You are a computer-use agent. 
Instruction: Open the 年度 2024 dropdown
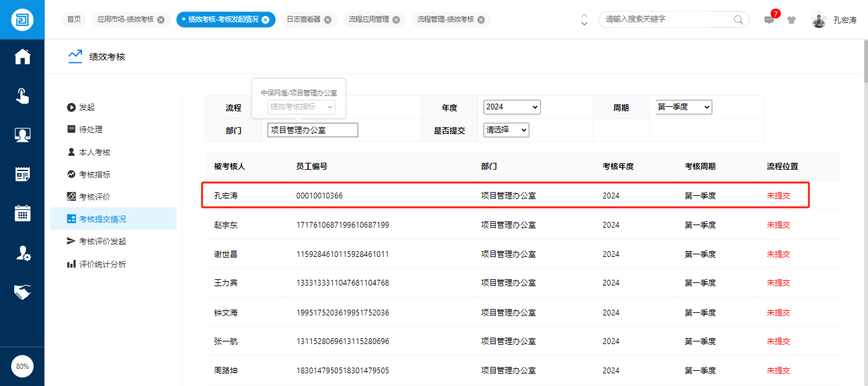[512, 107]
